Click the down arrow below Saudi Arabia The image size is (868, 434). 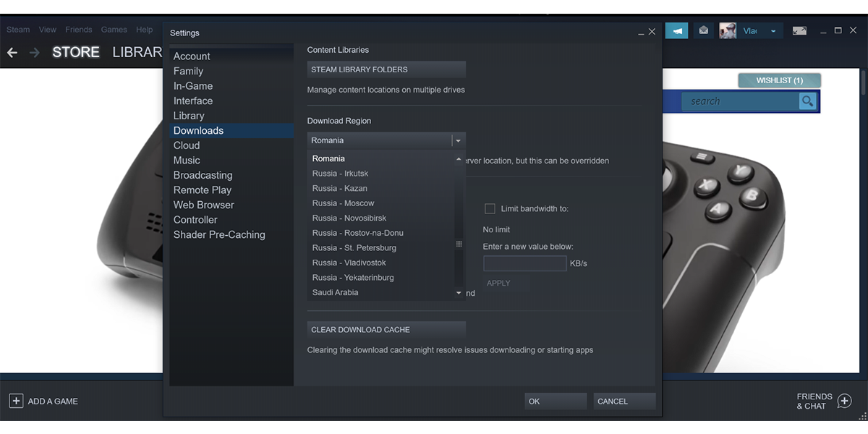(459, 292)
